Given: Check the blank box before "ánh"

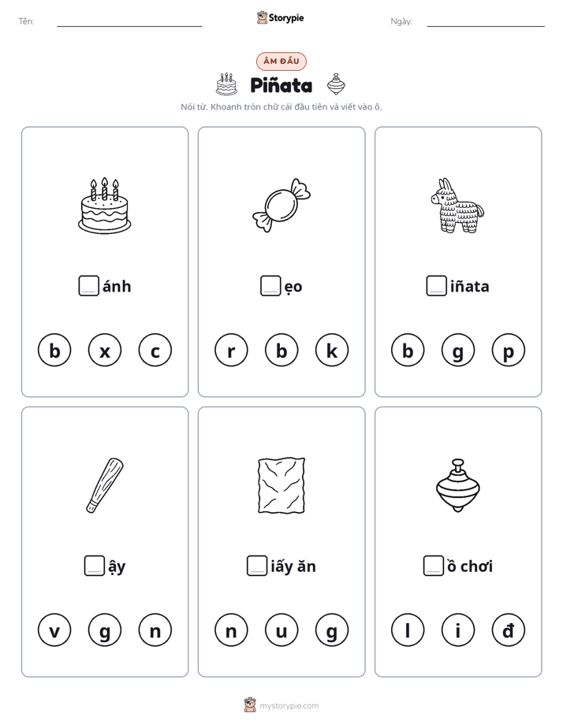Looking at the screenshot, I should coord(88,286).
